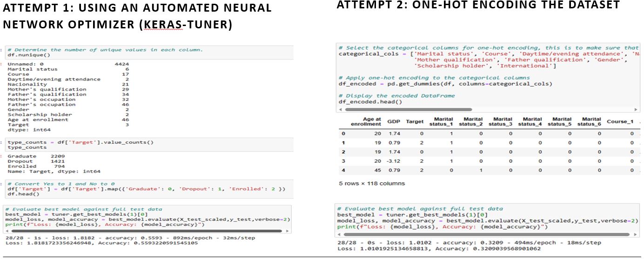
Task: Click the "Mother's qualification" row showing 29
Action: coord(68,89)
